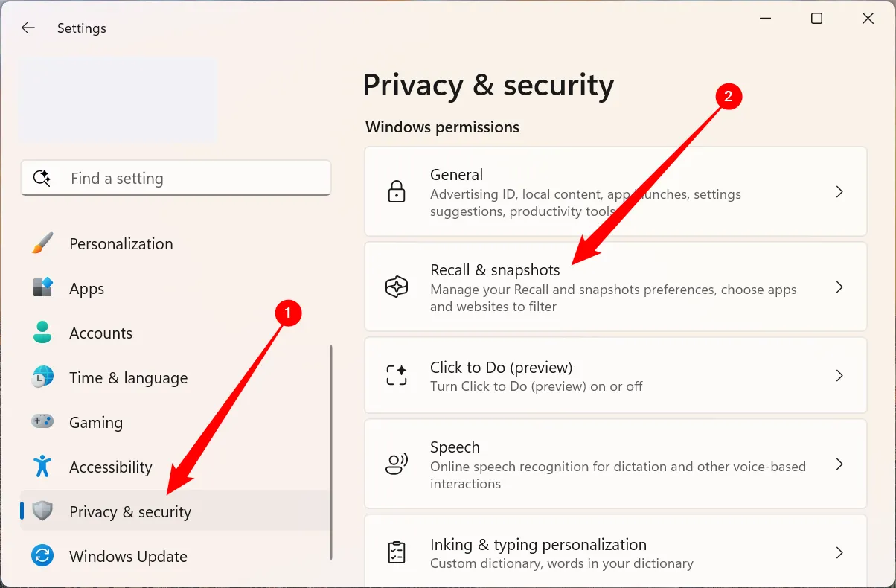Click the Gaming controller icon
Viewport: 896px width, 588px height.
[42, 422]
